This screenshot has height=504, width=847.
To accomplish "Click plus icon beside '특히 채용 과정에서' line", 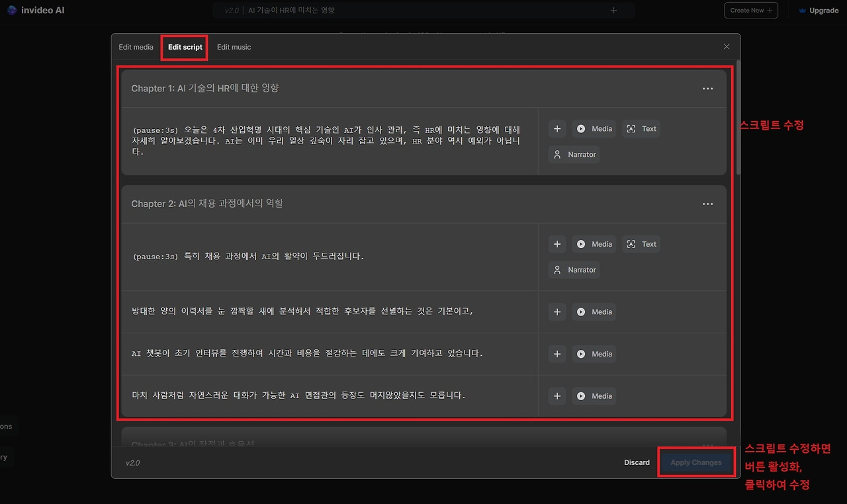I will [x=557, y=244].
